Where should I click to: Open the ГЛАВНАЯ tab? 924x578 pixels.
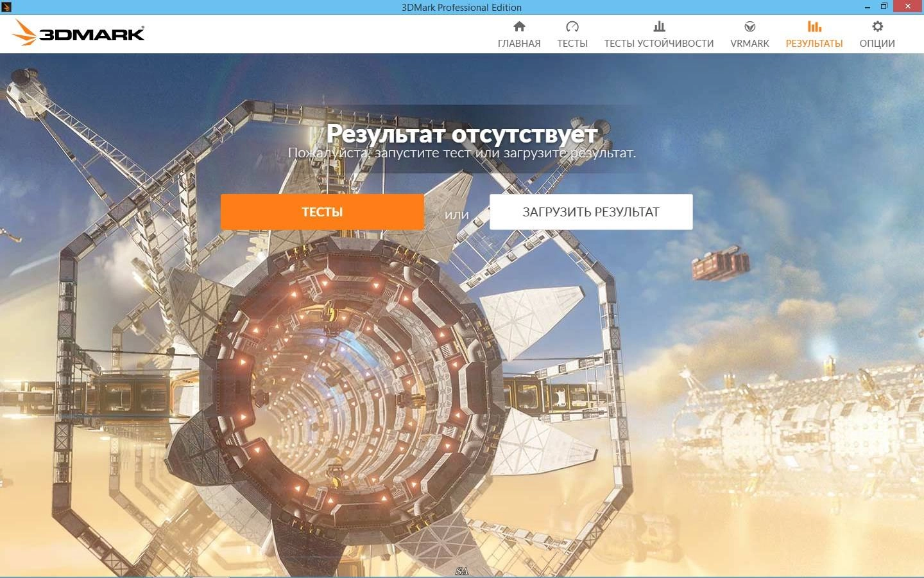tap(519, 43)
